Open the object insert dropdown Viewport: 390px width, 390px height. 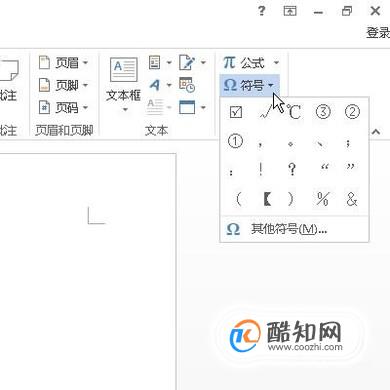[x=192, y=107]
